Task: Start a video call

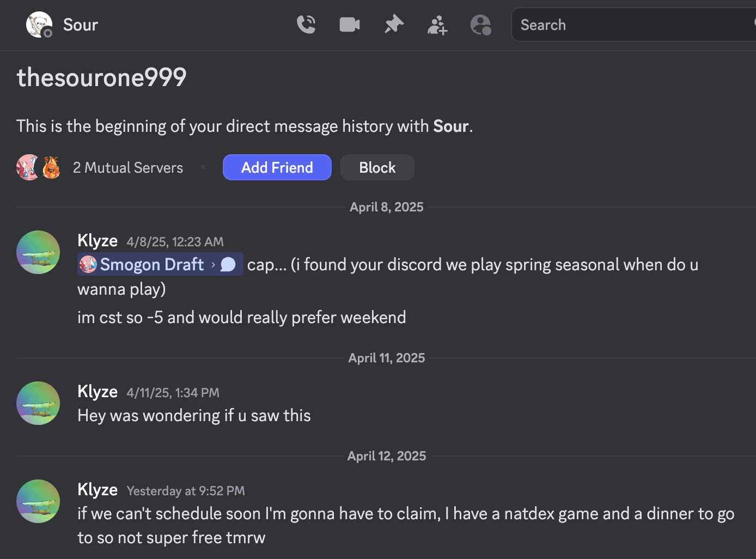Action: [x=350, y=25]
